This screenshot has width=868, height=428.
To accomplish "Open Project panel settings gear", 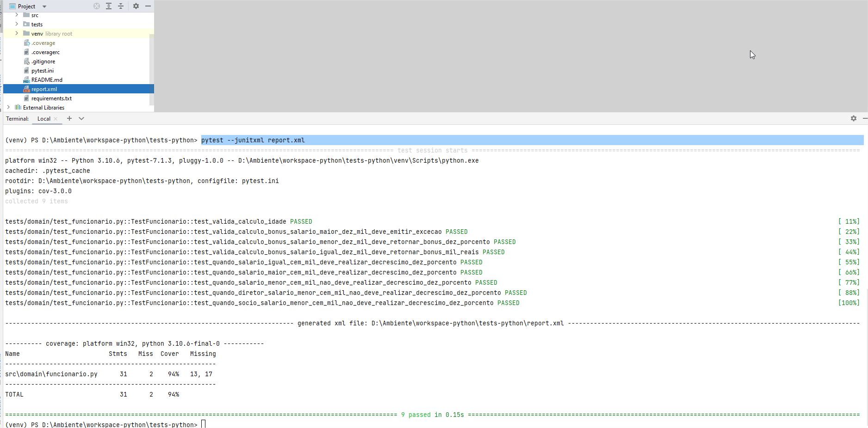I will tap(136, 6).
